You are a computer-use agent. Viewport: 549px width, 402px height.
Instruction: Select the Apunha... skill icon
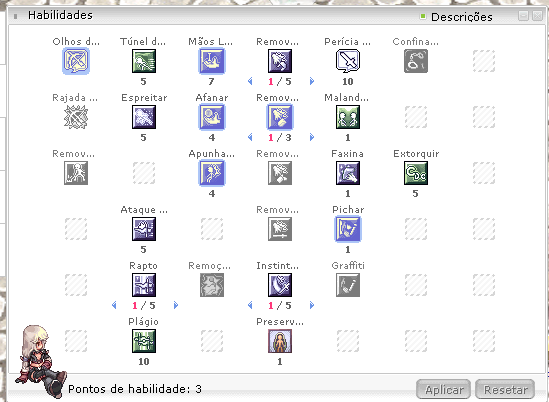(x=211, y=173)
